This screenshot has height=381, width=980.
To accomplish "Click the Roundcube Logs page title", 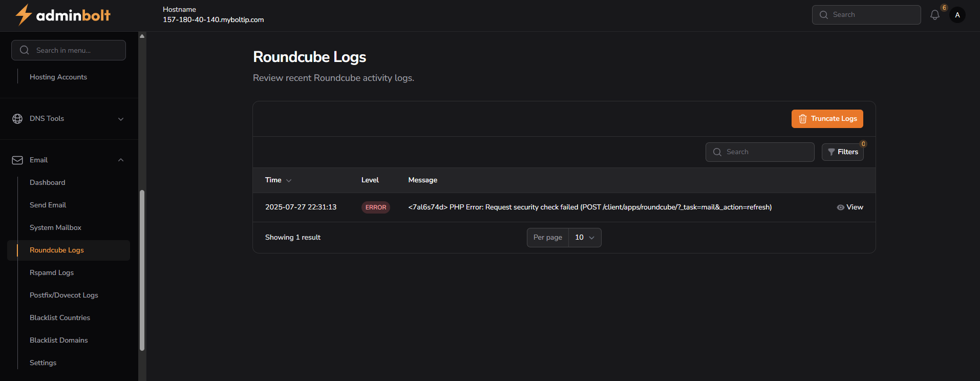I will click(x=310, y=57).
